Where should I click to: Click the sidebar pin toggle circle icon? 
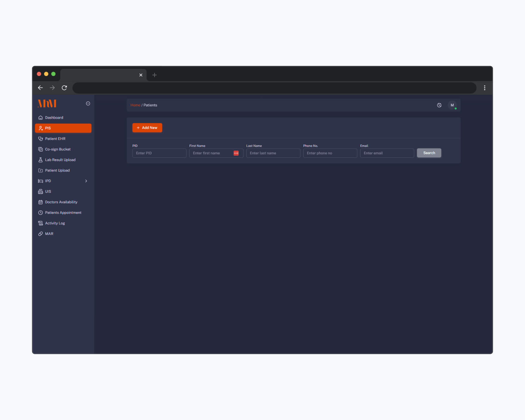tap(88, 103)
